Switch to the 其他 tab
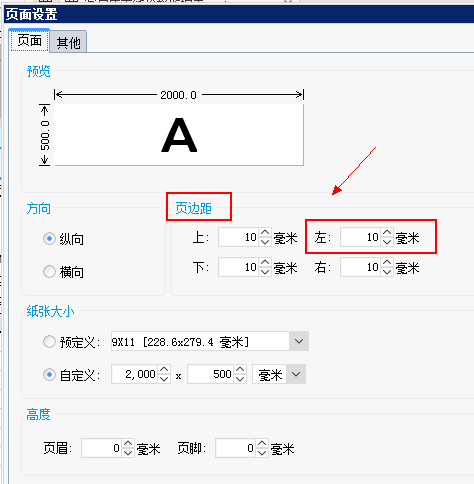 pyautogui.click(x=68, y=42)
